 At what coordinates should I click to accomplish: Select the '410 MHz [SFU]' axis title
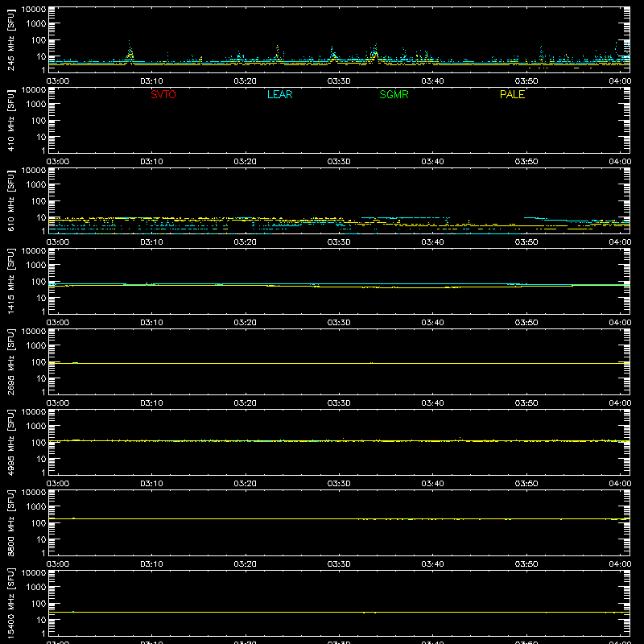pos(10,120)
